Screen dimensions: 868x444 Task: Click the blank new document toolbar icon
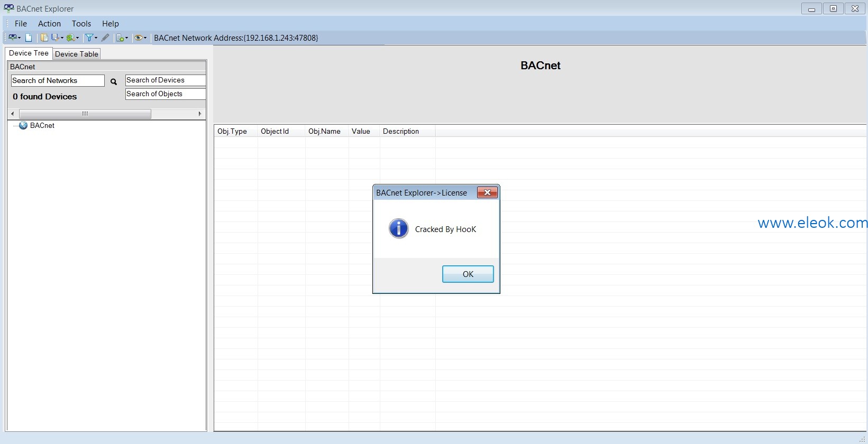(29, 38)
